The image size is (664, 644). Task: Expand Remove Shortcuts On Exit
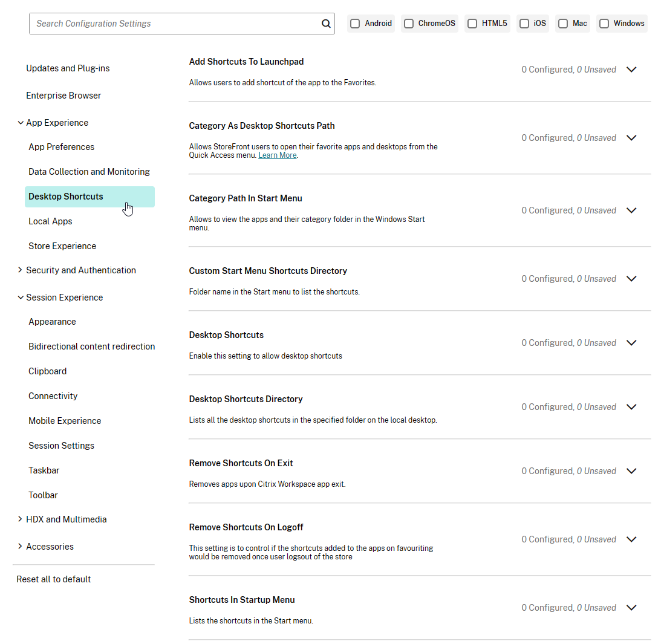pyautogui.click(x=631, y=471)
